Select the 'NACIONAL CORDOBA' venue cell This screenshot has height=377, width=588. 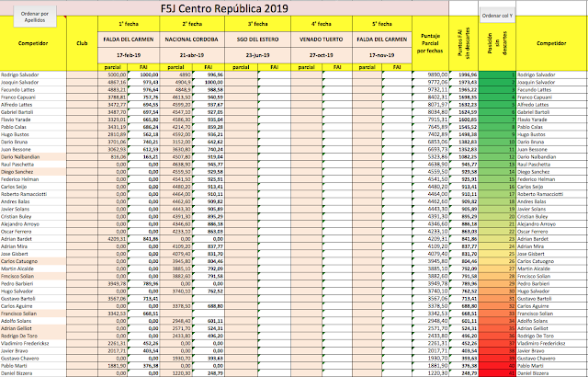tap(192, 40)
